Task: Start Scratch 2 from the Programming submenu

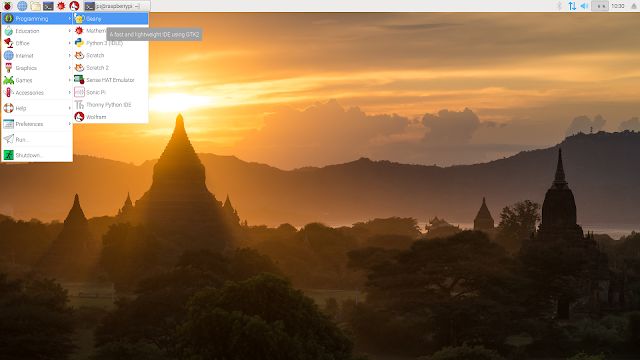Action: 111,68
